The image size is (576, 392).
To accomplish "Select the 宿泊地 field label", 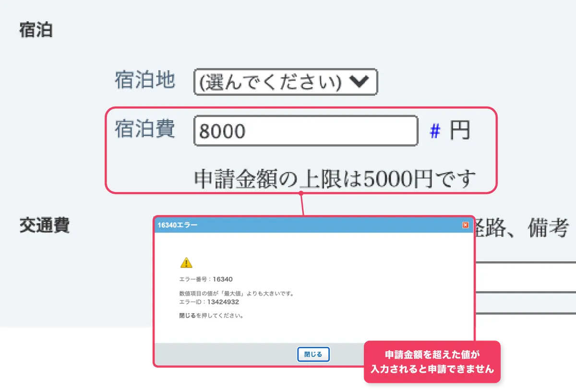I will click(x=145, y=80).
